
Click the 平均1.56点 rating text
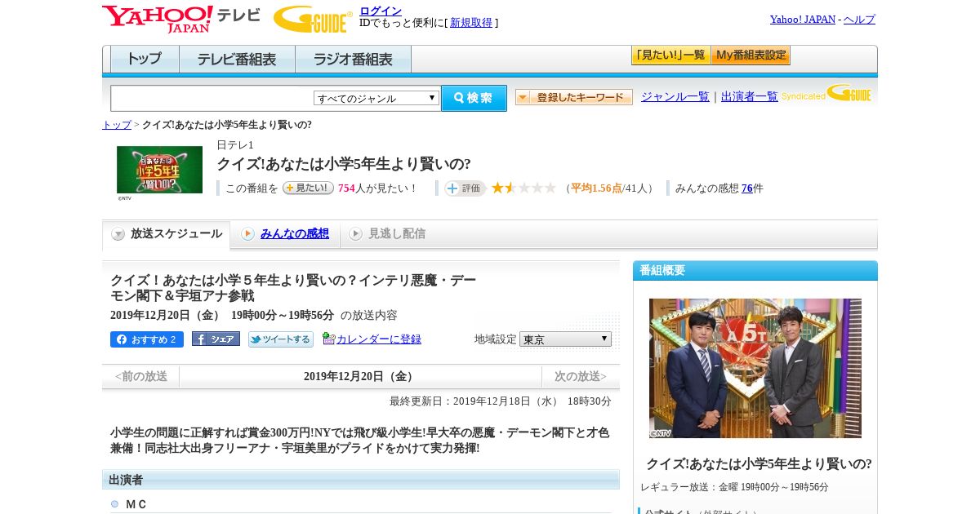(596, 188)
